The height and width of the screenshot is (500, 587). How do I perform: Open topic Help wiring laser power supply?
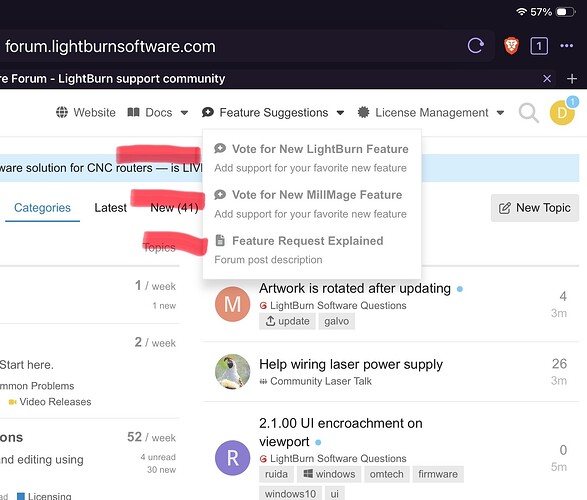coord(351,364)
